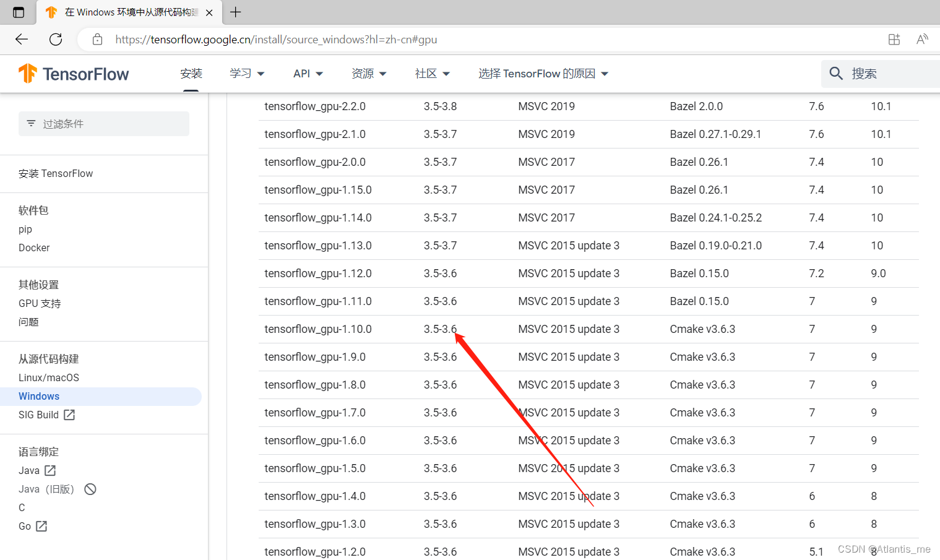The width and height of the screenshot is (940, 560).
Task: Click the 7.2 cuDNN version cell
Action: pos(817,274)
